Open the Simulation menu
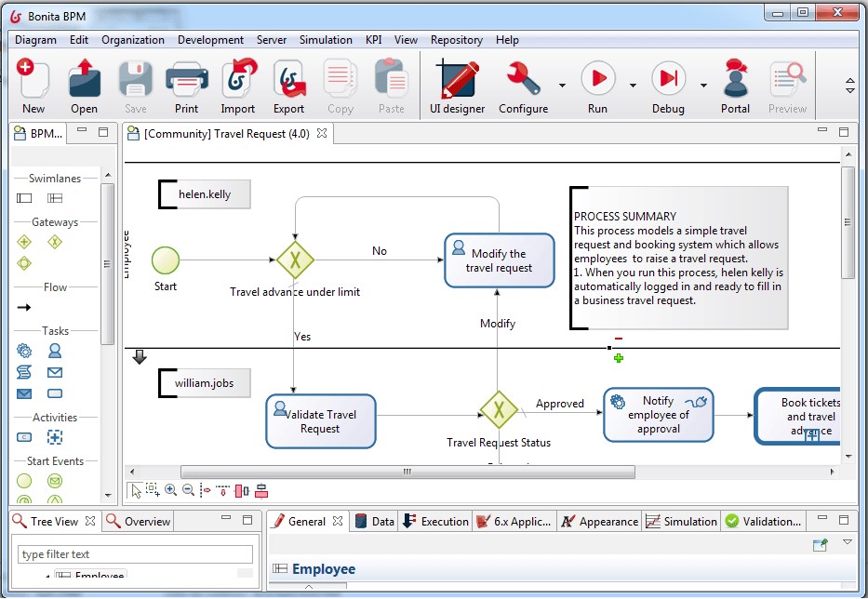Screen dimensions: 868x599 pos(326,40)
